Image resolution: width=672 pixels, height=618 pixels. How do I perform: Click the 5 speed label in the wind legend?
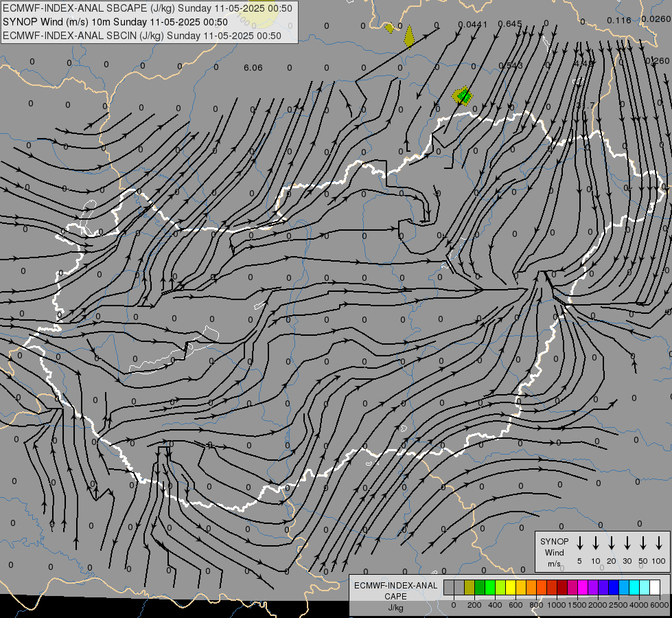point(579,561)
